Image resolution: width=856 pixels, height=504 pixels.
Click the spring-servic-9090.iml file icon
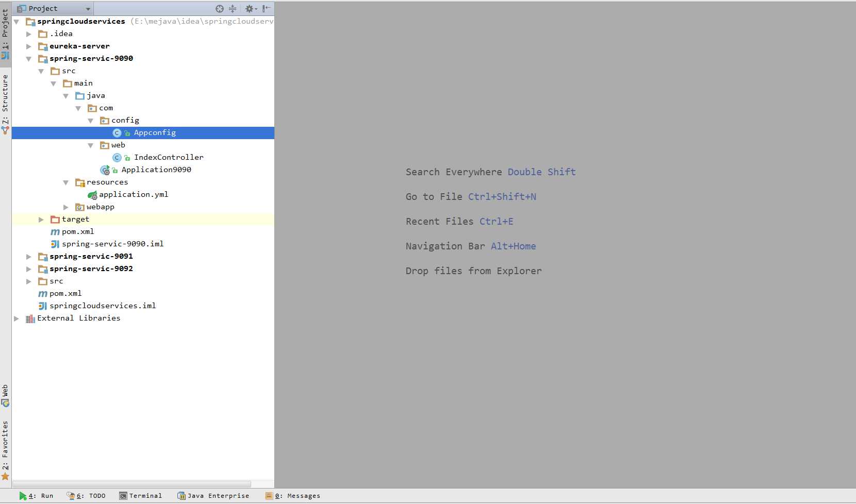coord(55,244)
